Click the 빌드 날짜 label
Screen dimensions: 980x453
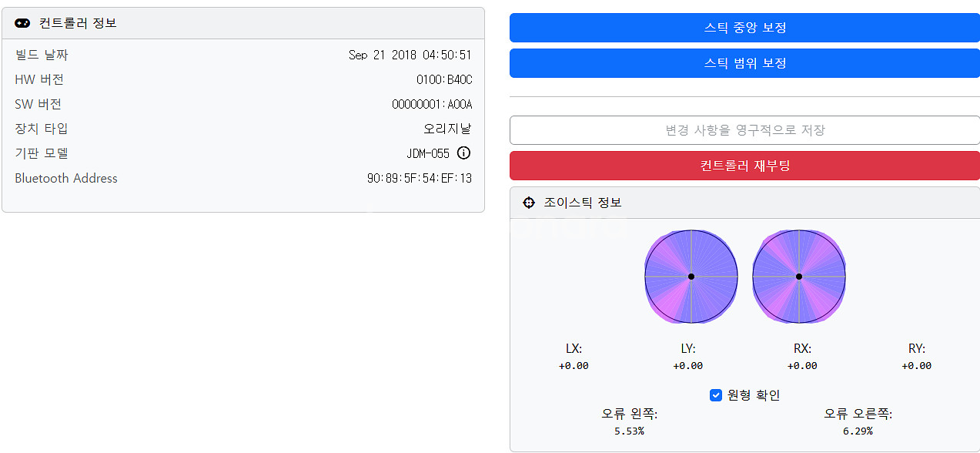[42, 55]
